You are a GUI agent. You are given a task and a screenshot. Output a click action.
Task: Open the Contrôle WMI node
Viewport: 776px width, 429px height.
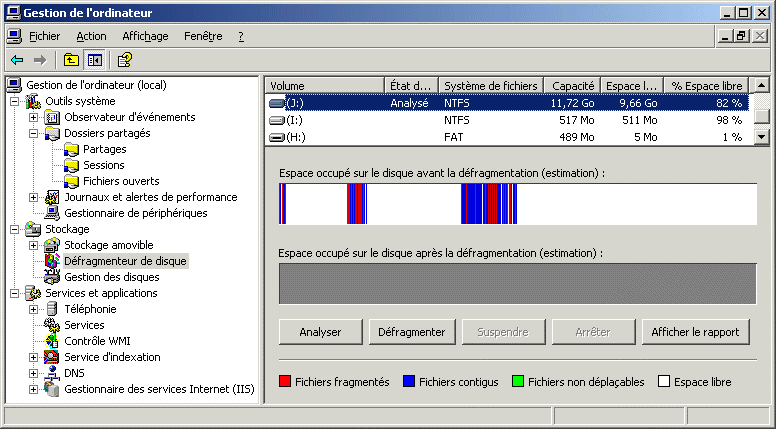point(98,341)
